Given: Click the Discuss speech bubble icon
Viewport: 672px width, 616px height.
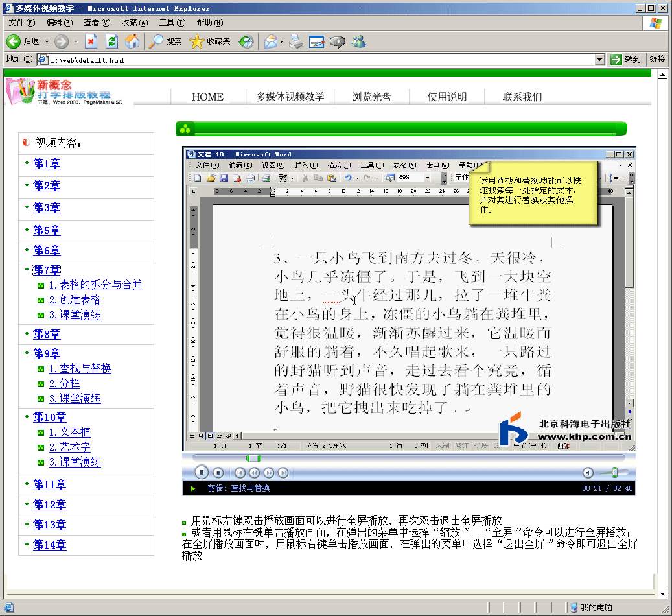Looking at the screenshot, I should pyautogui.click(x=337, y=42).
